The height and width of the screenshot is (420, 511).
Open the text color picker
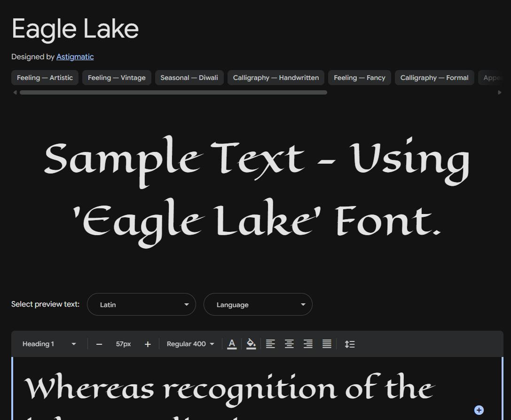(x=232, y=344)
